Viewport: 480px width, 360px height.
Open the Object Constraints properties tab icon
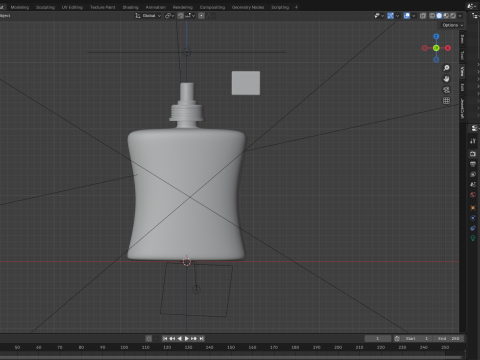point(473,228)
